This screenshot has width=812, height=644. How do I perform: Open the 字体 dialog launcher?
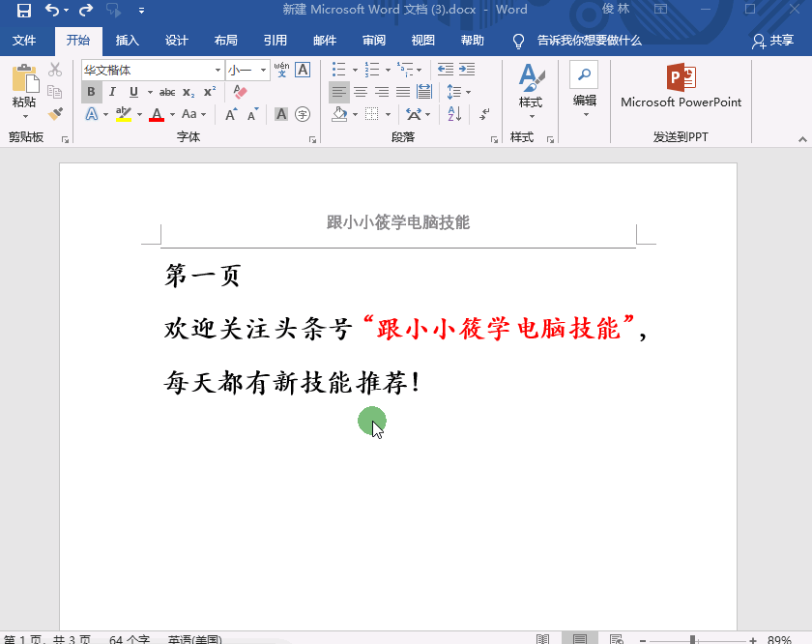click(x=312, y=139)
